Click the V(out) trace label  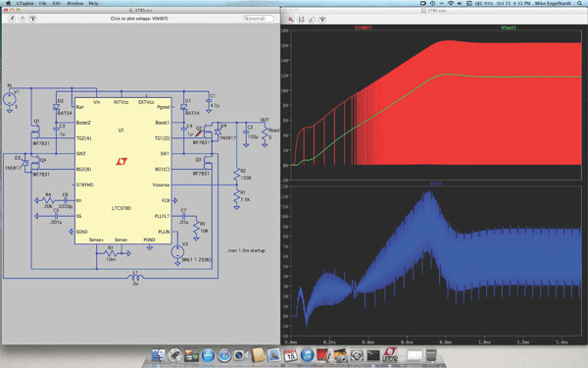click(509, 27)
